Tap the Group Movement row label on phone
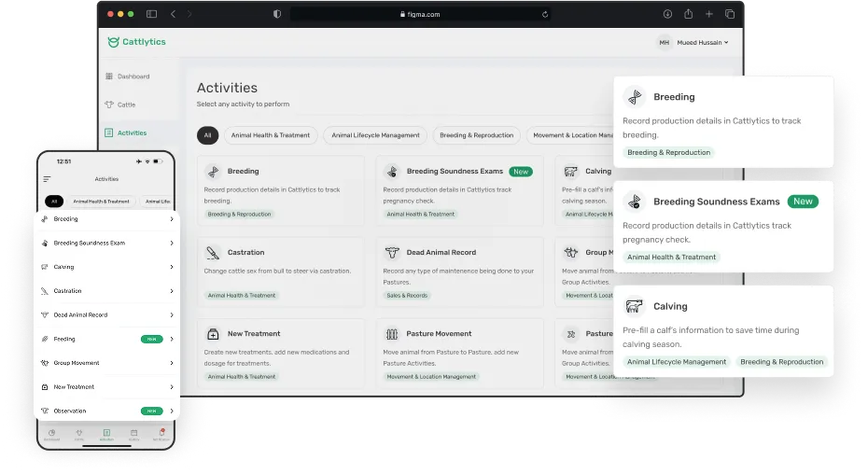 pyautogui.click(x=77, y=363)
